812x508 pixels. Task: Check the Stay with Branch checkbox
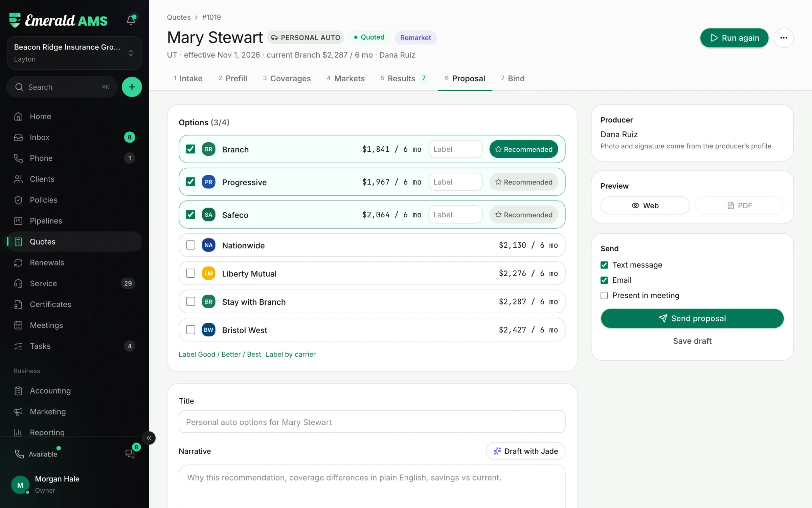pyautogui.click(x=190, y=302)
